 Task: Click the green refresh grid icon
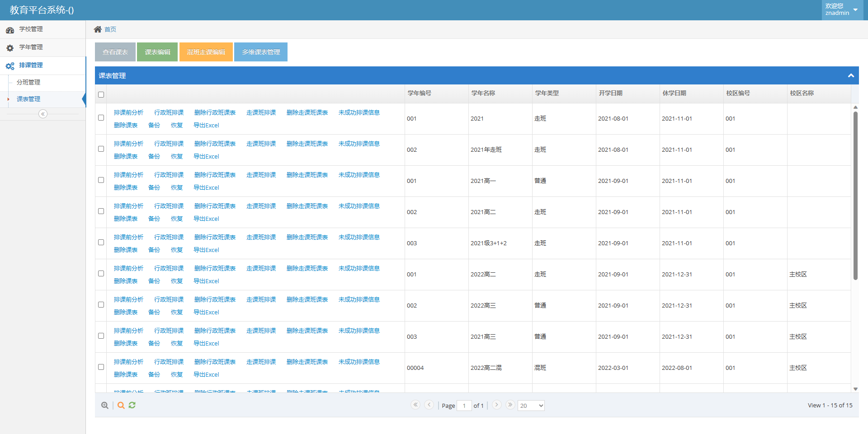click(x=132, y=405)
